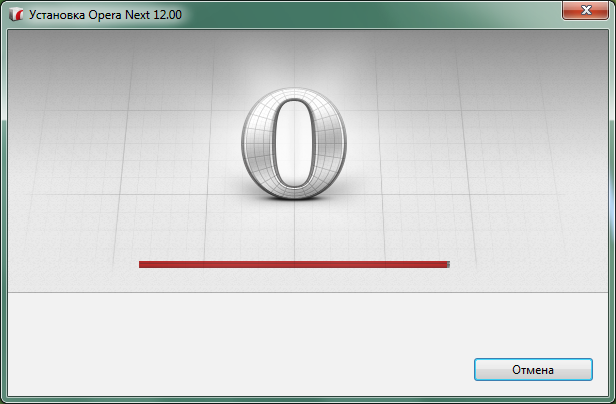Cancel installation with the Отмена button

[x=533, y=369]
